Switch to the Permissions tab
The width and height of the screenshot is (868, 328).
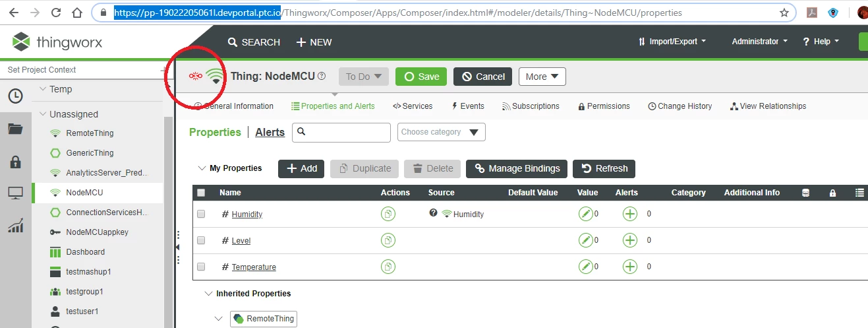[604, 106]
